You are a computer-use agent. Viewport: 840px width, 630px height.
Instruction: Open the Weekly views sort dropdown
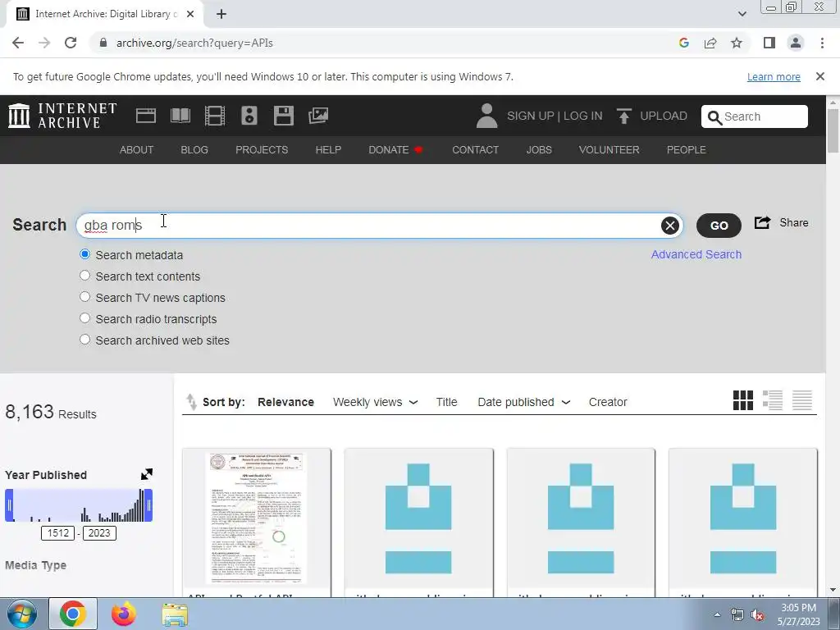coord(375,402)
